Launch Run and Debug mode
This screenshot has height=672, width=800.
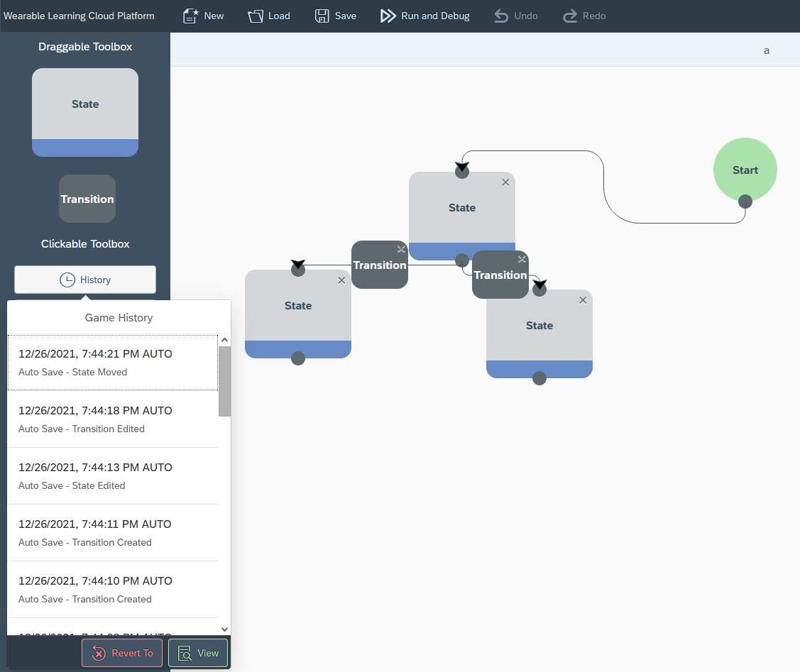[388, 15]
